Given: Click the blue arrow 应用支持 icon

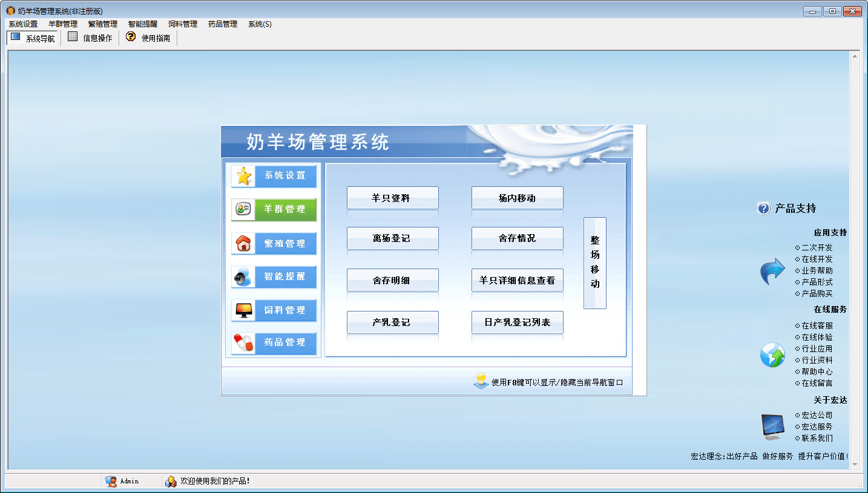Looking at the screenshot, I should (772, 272).
